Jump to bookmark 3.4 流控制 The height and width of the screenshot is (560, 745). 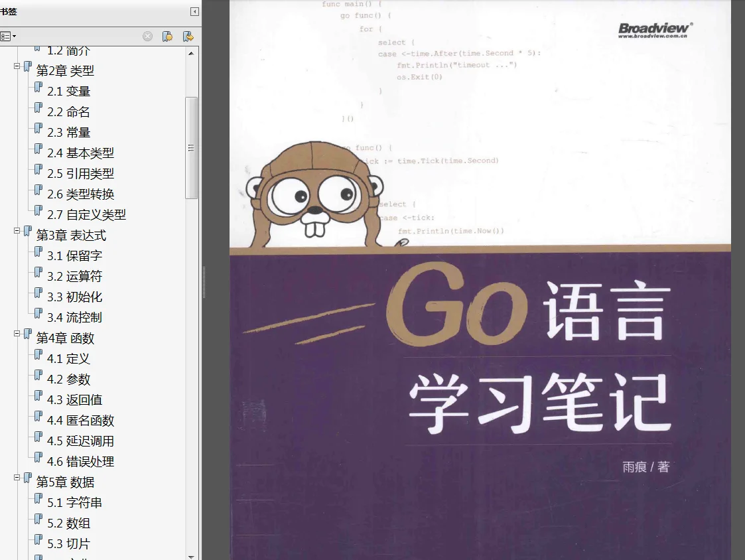pyautogui.click(x=74, y=318)
